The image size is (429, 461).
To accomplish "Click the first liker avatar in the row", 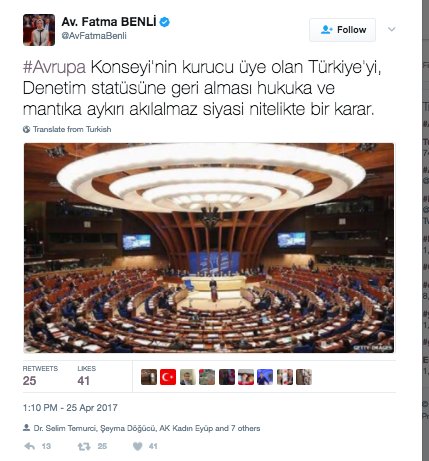I will tap(149, 377).
